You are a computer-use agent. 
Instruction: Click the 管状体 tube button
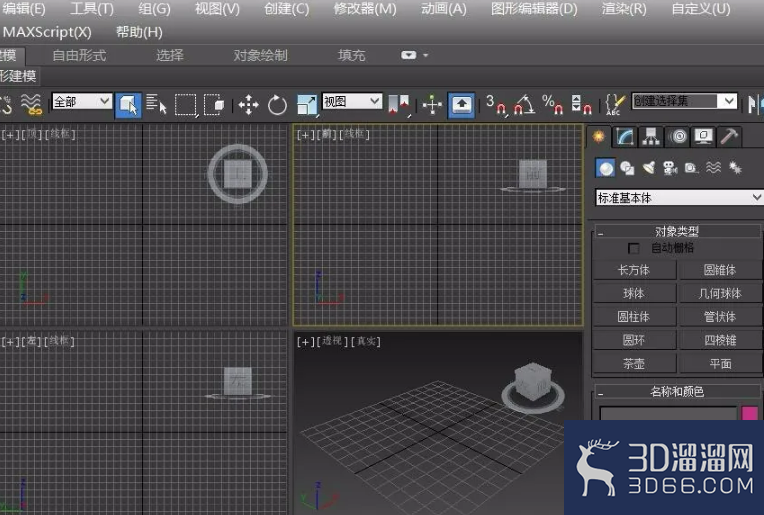(x=720, y=317)
